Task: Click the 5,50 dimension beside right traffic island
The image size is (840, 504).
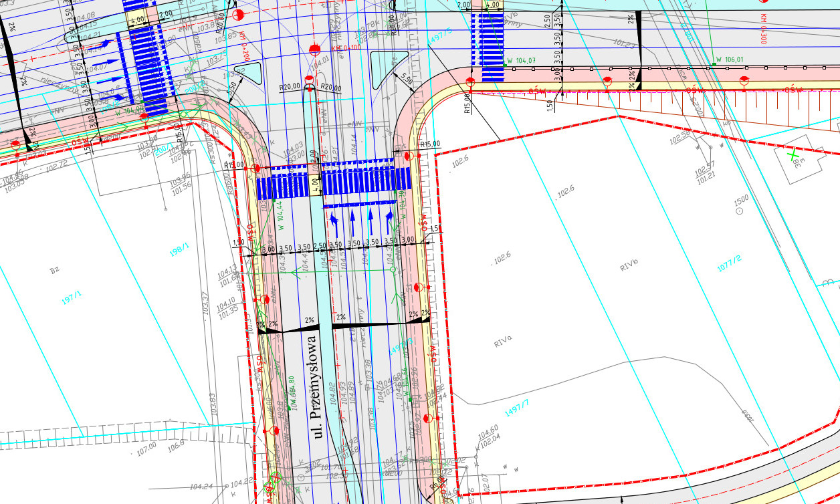Action: 407,80
